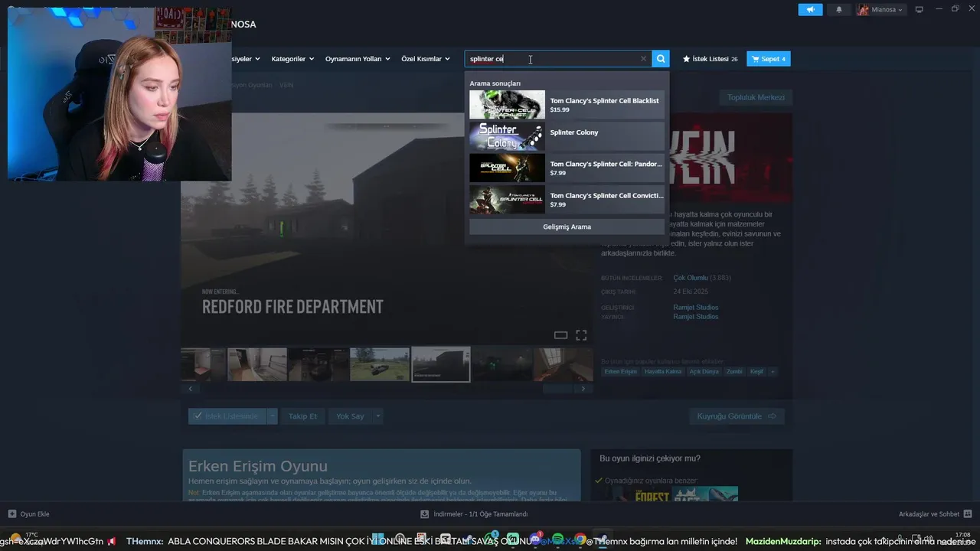Click the VEIN breadcrumb link
The image size is (980, 551).
point(286,85)
